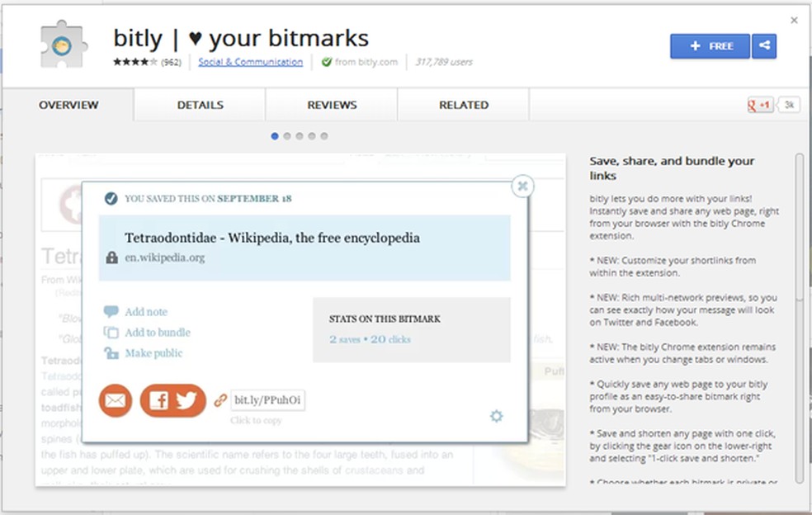Select the first screenshot carousel dot
Screen dimensions: 812x515
tap(275, 136)
